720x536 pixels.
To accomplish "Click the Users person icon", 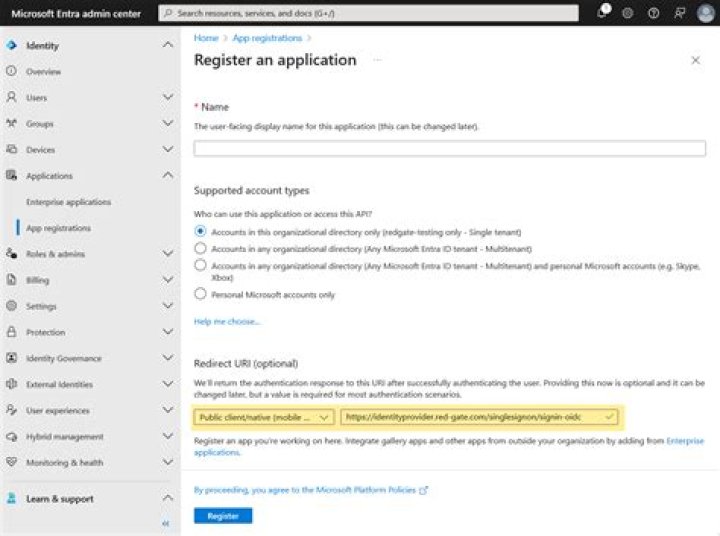I will 11,97.
